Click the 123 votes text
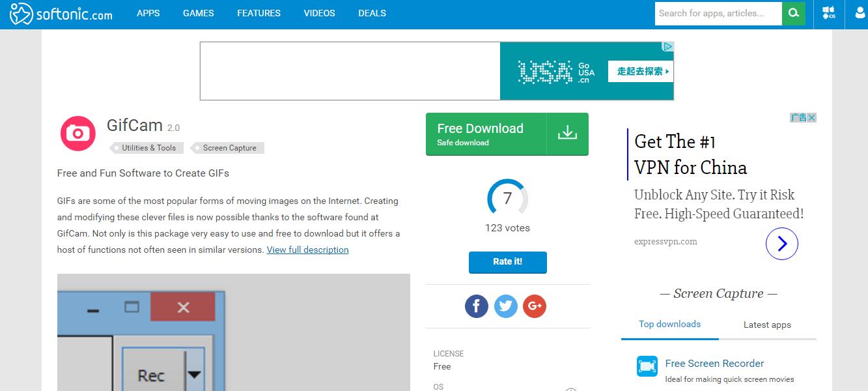 (x=507, y=228)
